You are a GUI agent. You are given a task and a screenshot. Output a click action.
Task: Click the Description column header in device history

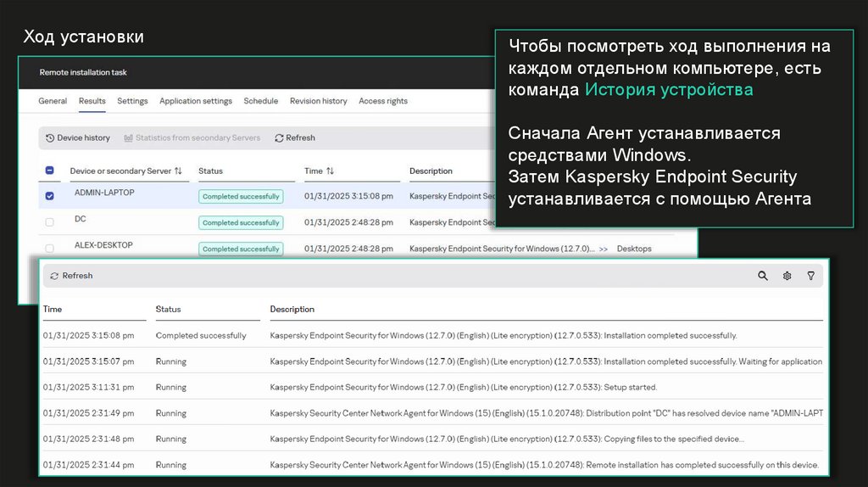[x=292, y=309]
